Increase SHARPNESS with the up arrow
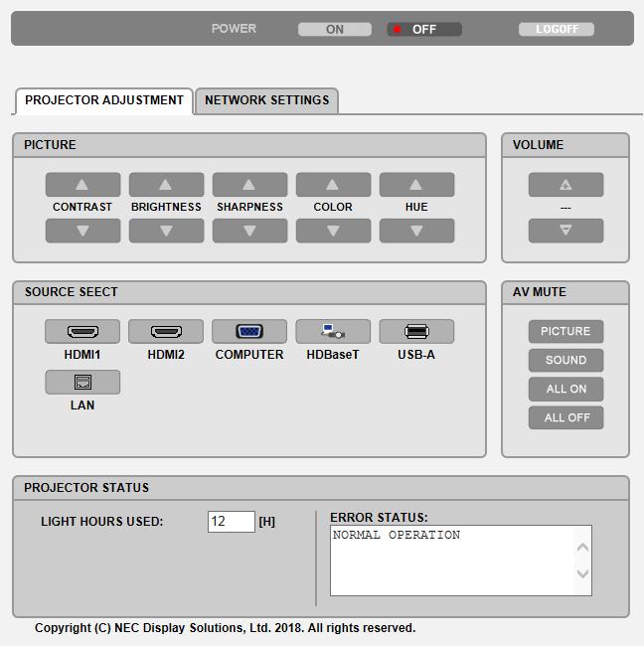The image size is (644, 646). click(x=249, y=185)
